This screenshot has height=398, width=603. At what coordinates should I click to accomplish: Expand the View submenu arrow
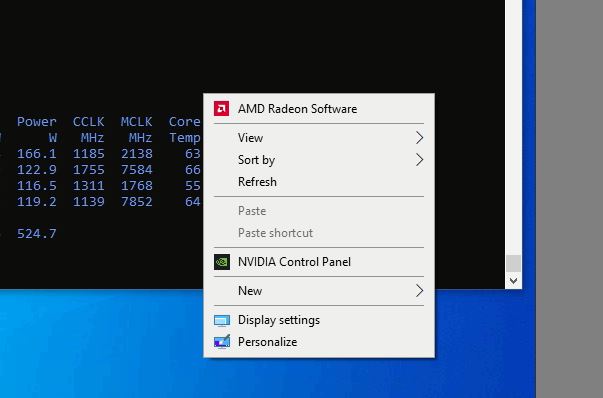click(x=420, y=138)
